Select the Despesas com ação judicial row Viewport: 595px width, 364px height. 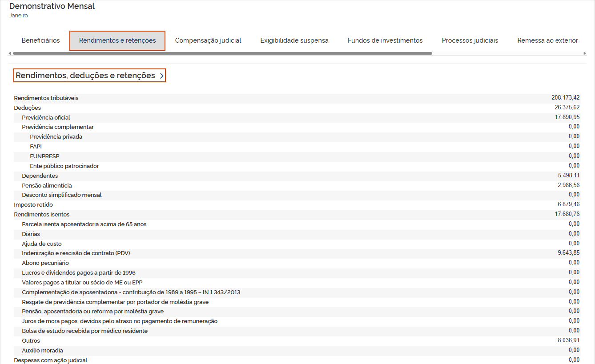(51, 360)
